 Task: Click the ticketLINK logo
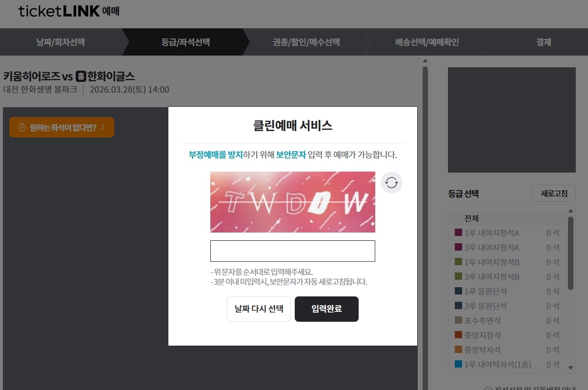click(x=69, y=11)
